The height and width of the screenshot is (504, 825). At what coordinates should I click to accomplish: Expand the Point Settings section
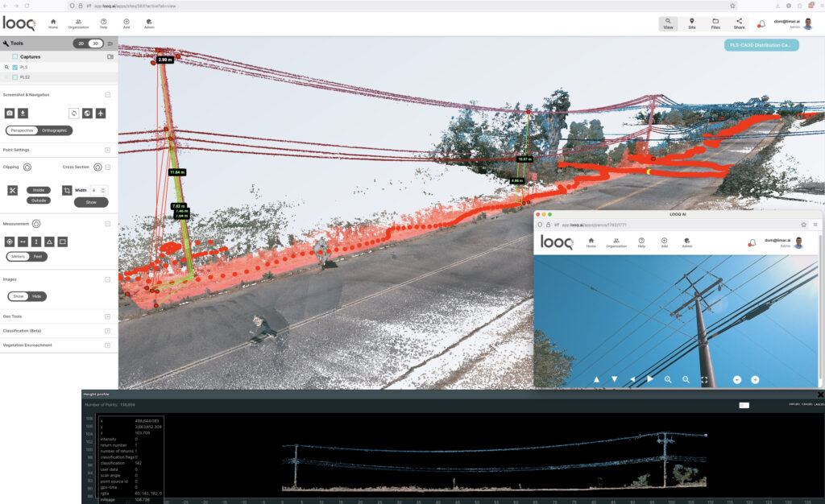click(x=106, y=149)
